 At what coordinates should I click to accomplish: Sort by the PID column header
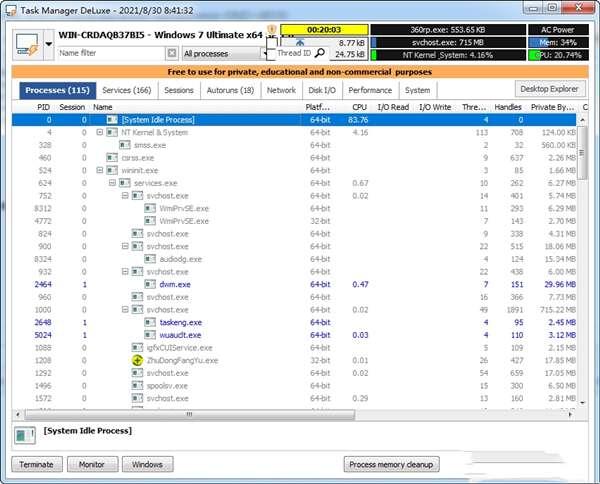[x=43, y=107]
